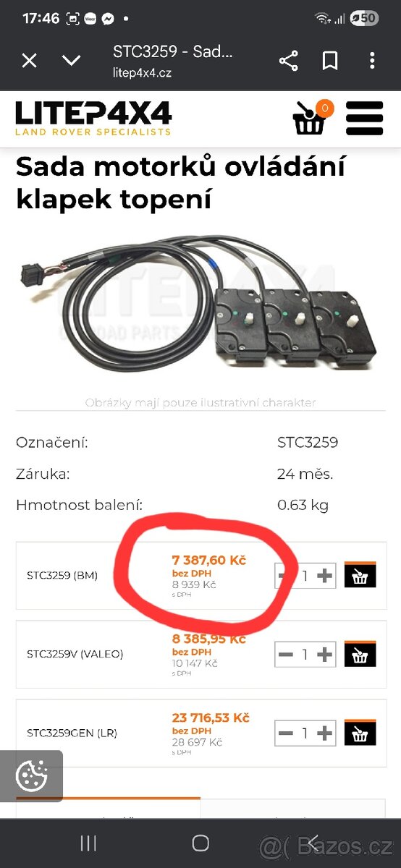This screenshot has width=401, height=868.
Task: Expand the browser tab dropdown chevron
Action: pyautogui.click(x=71, y=61)
